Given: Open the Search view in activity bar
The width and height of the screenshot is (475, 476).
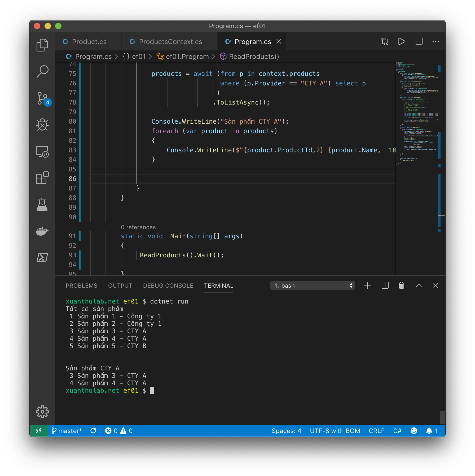Looking at the screenshot, I should [42, 71].
